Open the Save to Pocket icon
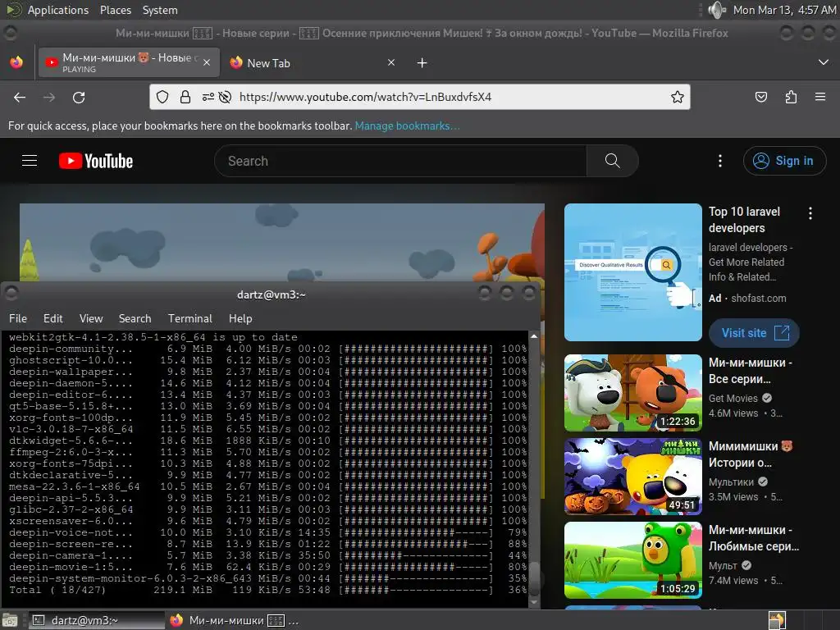Image resolution: width=840 pixels, height=630 pixels. (x=760, y=97)
